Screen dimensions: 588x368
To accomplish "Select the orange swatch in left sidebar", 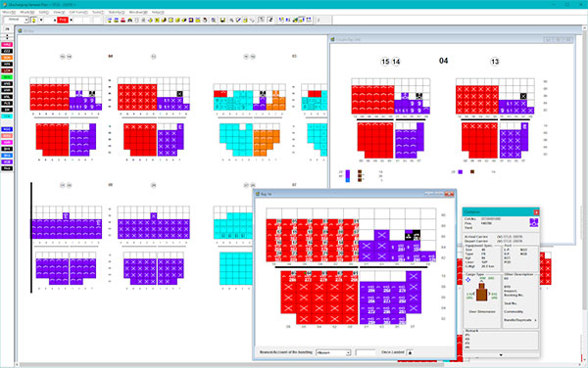I will (7, 58).
